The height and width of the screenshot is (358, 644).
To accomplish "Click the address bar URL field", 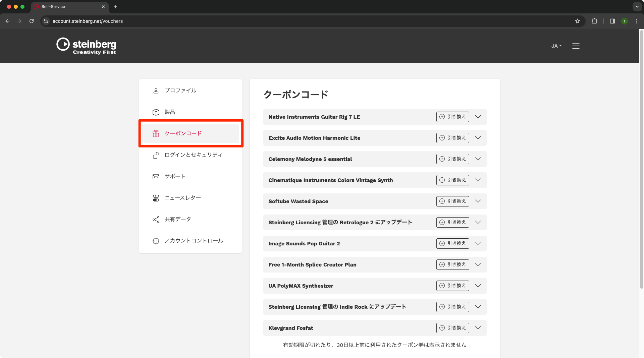I will pos(312,21).
